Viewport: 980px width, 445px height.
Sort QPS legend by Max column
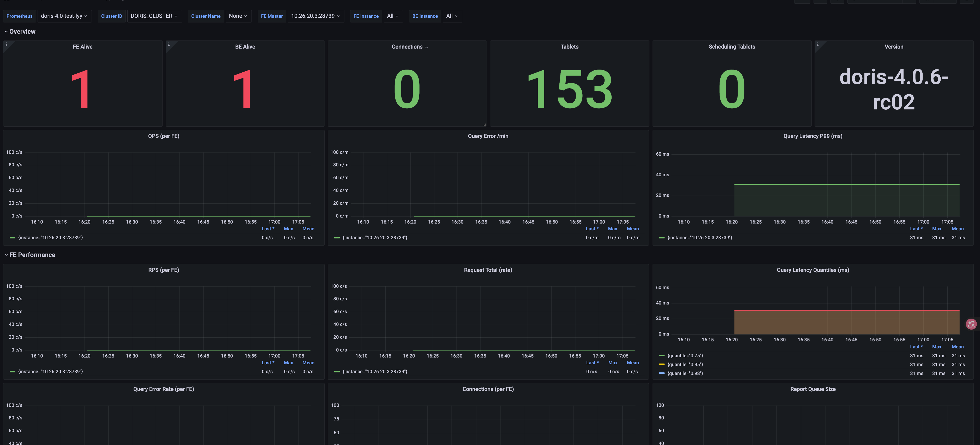tap(288, 229)
